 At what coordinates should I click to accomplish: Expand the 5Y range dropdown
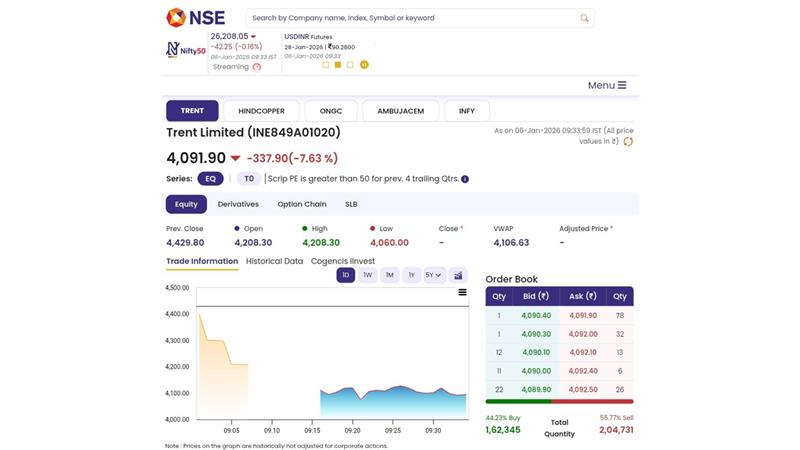coord(434,275)
